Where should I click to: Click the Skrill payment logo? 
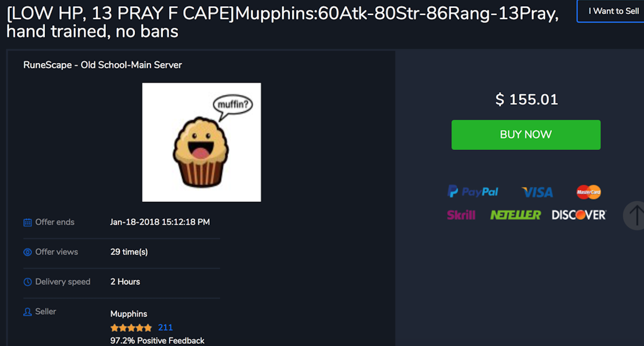461,215
